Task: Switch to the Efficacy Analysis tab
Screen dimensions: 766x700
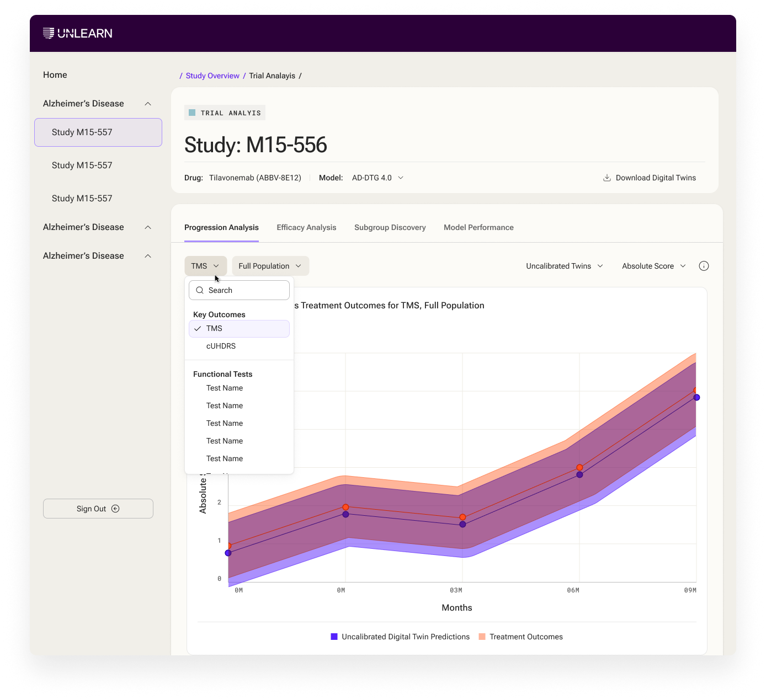Action: (x=306, y=227)
